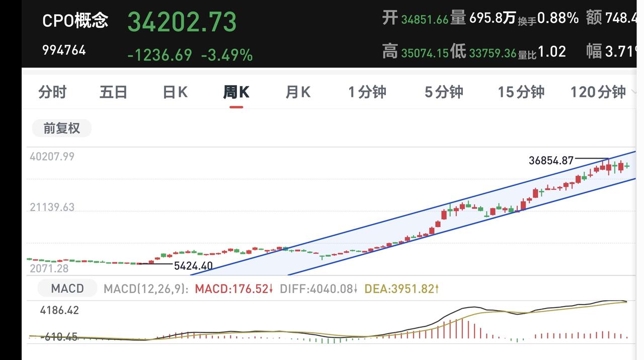Click the 量比 value 1.02
This screenshot has width=644, height=360.
tap(552, 52)
